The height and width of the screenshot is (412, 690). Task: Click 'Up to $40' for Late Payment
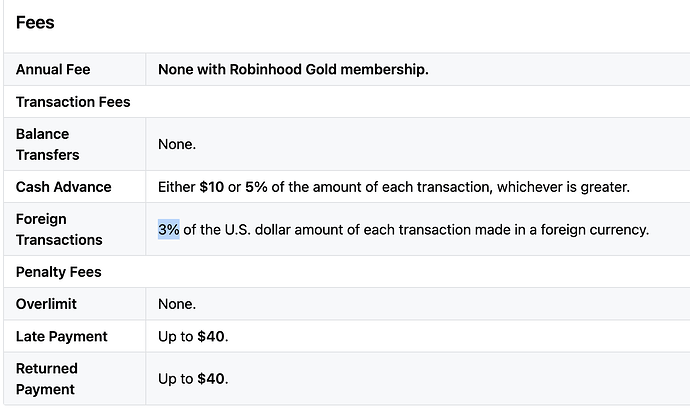tap(192, 336)
